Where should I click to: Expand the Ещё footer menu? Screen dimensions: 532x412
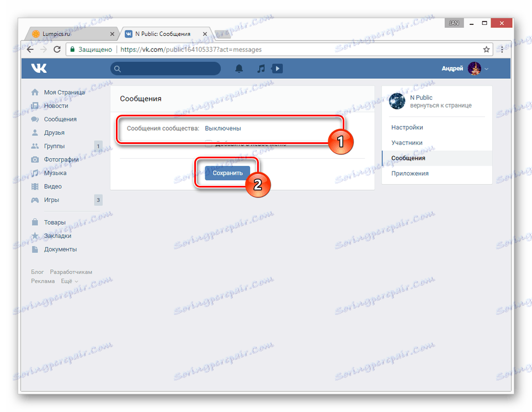[69, 281]
